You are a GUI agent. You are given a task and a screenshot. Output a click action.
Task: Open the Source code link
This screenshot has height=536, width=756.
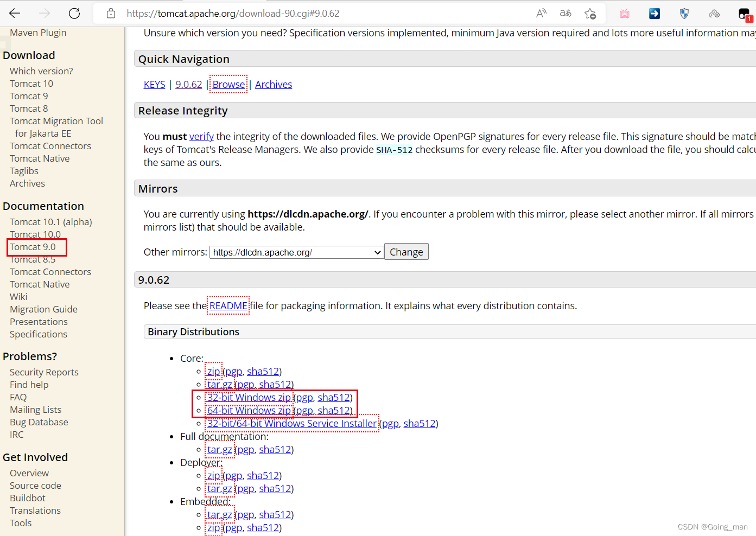(x=35, y=486)
